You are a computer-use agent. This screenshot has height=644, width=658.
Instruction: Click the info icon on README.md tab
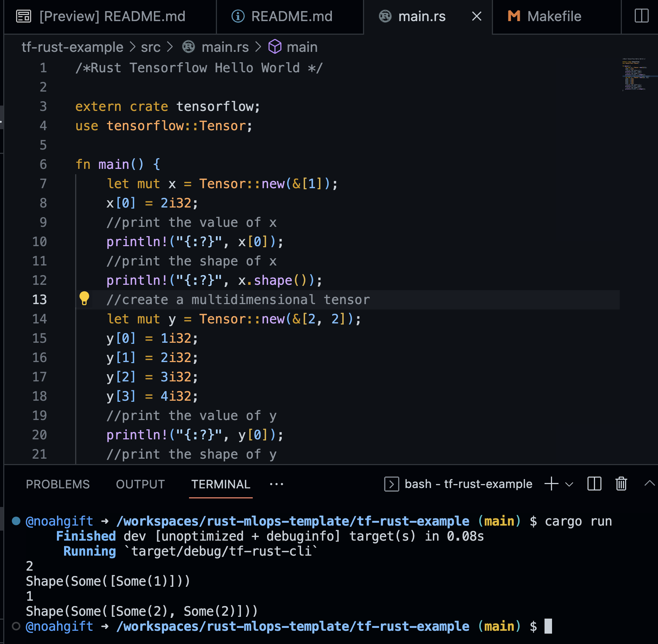(x=238, y=16)
